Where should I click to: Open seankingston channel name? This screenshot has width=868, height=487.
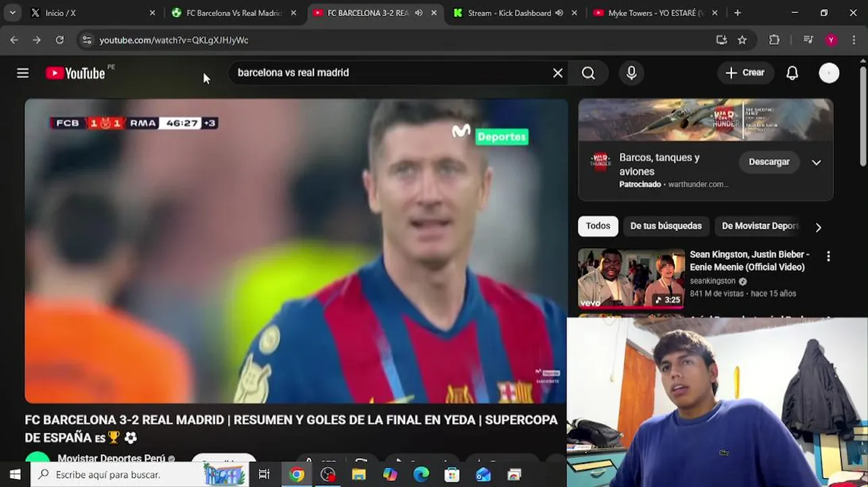coord(713,281)
